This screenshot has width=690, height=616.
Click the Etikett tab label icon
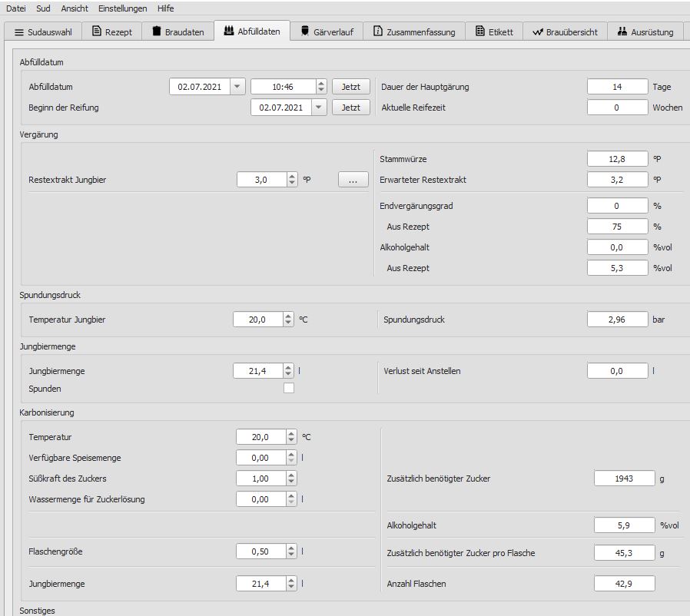pos(479,31)
